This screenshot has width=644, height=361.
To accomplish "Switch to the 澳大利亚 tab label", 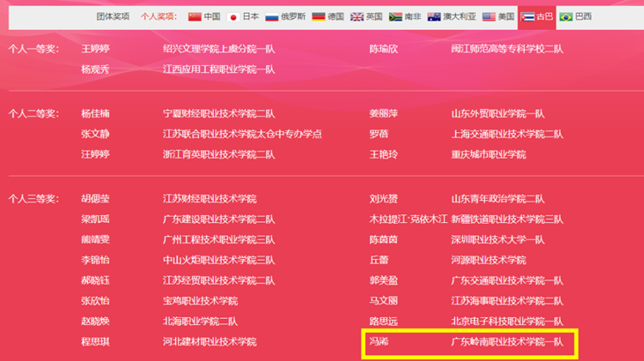I will (x=459, y=16).
